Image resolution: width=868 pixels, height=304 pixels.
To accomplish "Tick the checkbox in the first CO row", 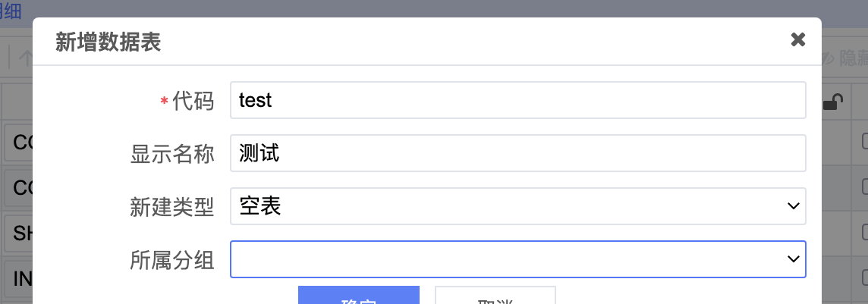I will (864, 141).
